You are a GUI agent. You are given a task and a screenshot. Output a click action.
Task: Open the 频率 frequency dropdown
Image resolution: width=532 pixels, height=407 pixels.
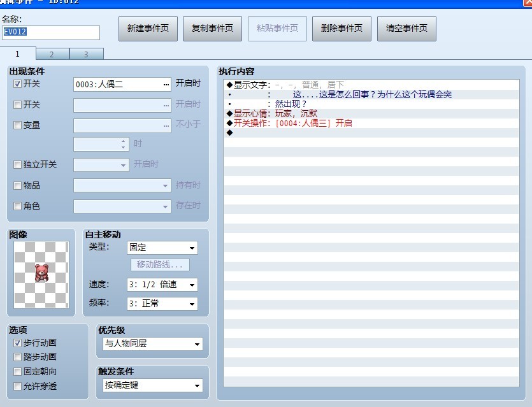pyautogui.click(x=162, y=304)
